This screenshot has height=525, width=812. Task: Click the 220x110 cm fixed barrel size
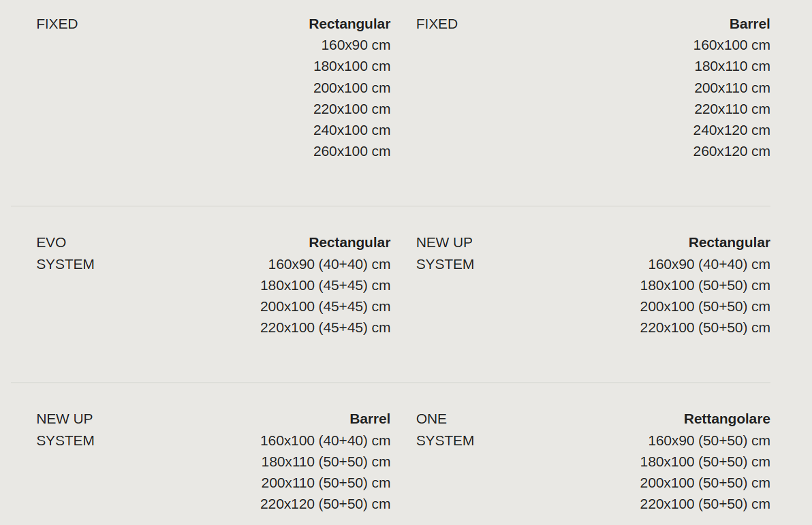[732, 109]
